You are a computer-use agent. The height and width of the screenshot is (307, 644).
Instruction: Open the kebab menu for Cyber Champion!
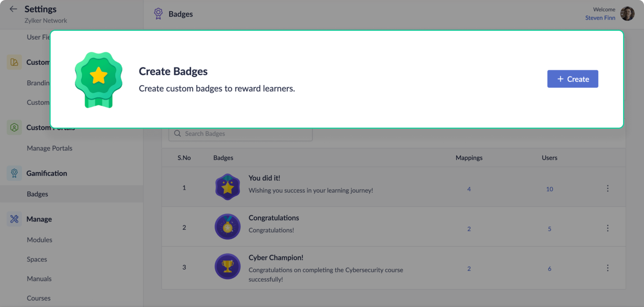tap(608, 267)
